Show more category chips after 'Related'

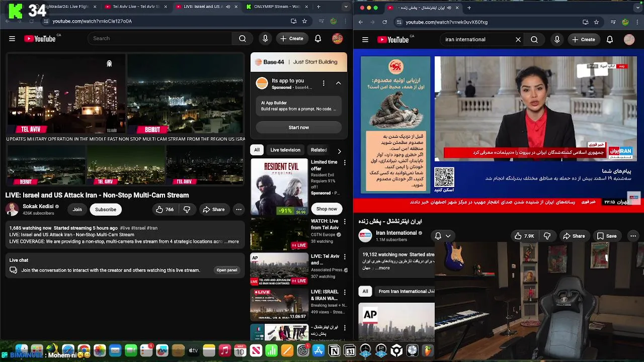[339, 150]
